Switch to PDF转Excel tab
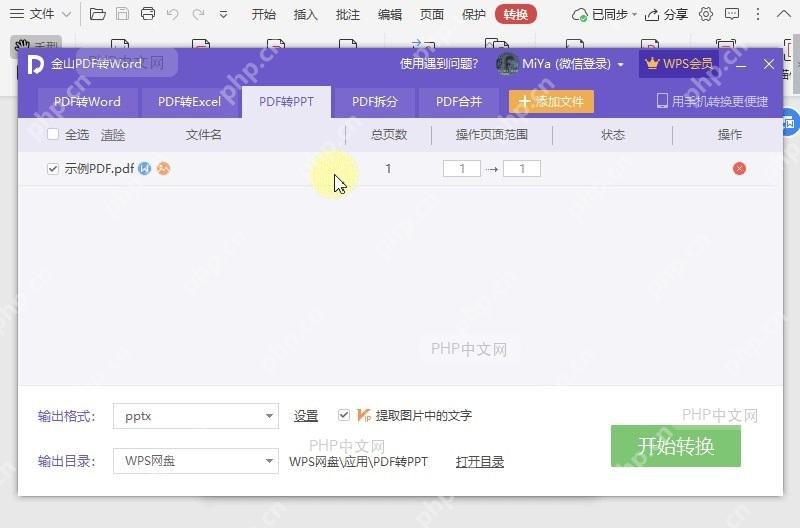800x528 pixels. point(189,102)
